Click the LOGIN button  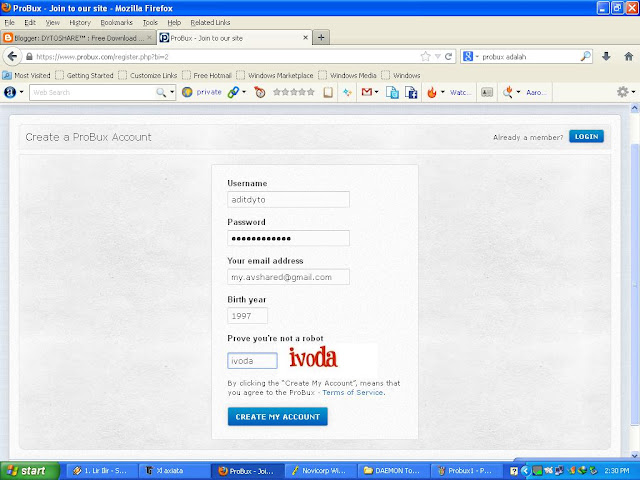click(x=586, y=136)
